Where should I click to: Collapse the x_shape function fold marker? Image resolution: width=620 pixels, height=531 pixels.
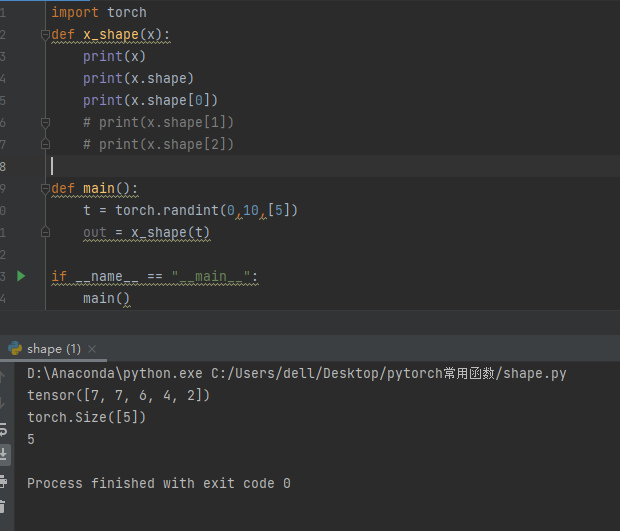click(45, 35)
